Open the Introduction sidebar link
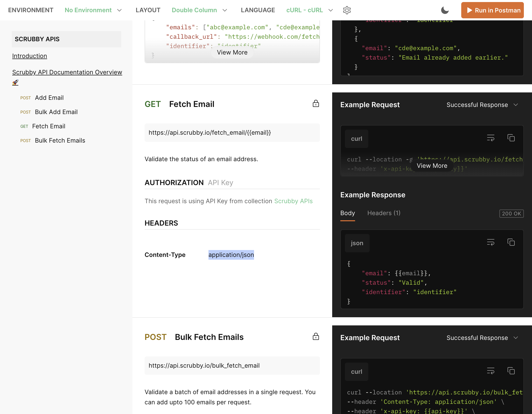This screenshot has height=414, width=532. pos(30,56)
